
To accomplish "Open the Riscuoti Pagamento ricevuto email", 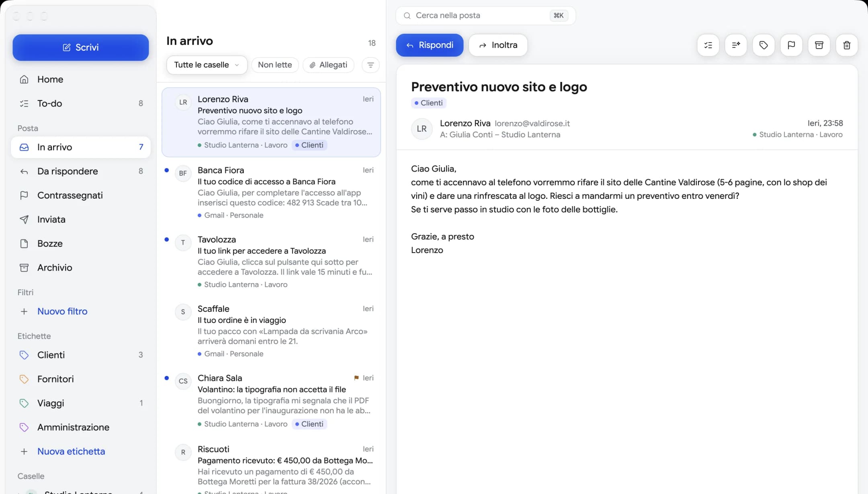I will tap(271, 467).
